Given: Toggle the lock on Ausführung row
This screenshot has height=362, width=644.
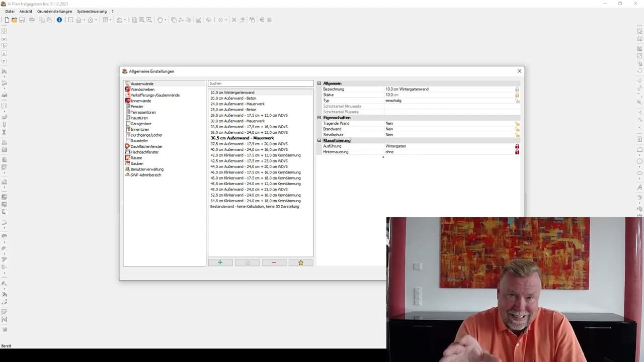Looking at the screenshot, I should [x=517, y=146].
